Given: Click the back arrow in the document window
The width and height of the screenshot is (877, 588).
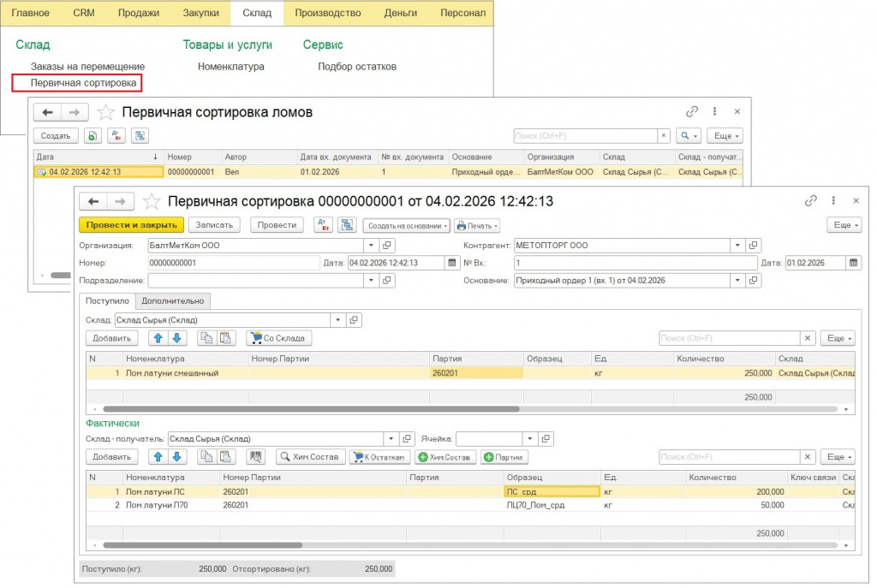Looking at the screenshot, I should 93,202.
